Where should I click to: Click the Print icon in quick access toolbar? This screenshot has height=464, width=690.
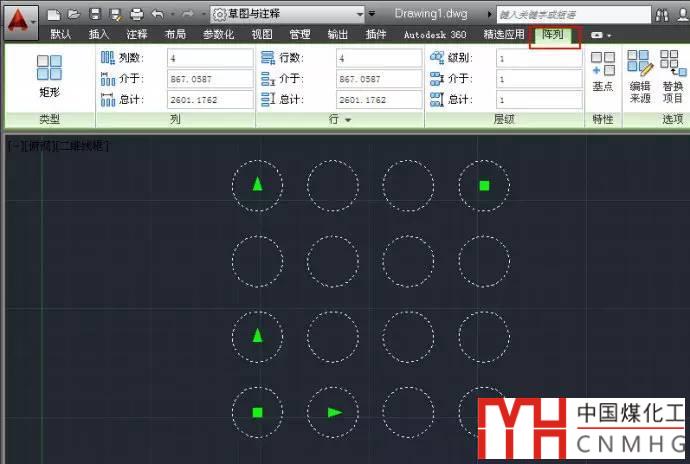(x=137, y=15)
